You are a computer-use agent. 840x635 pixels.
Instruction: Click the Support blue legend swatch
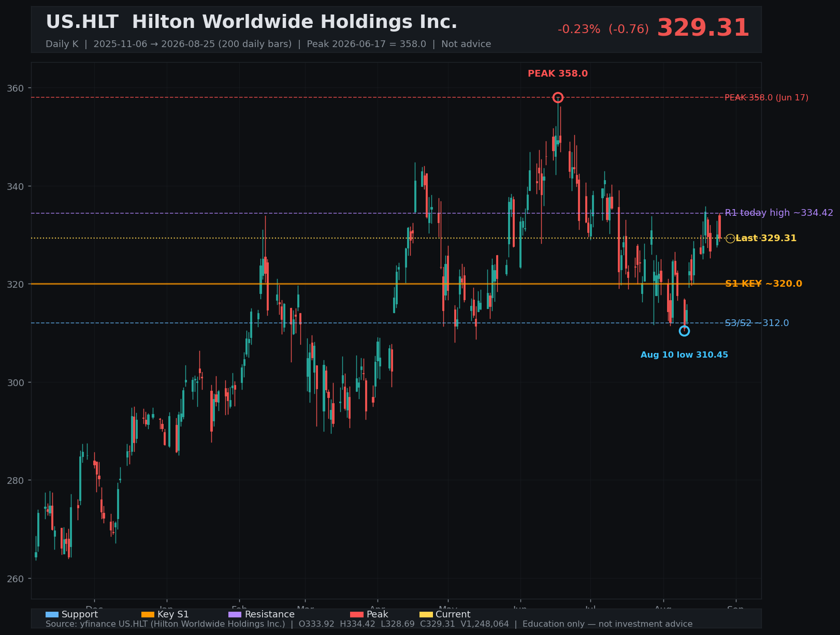coord(52,614)
